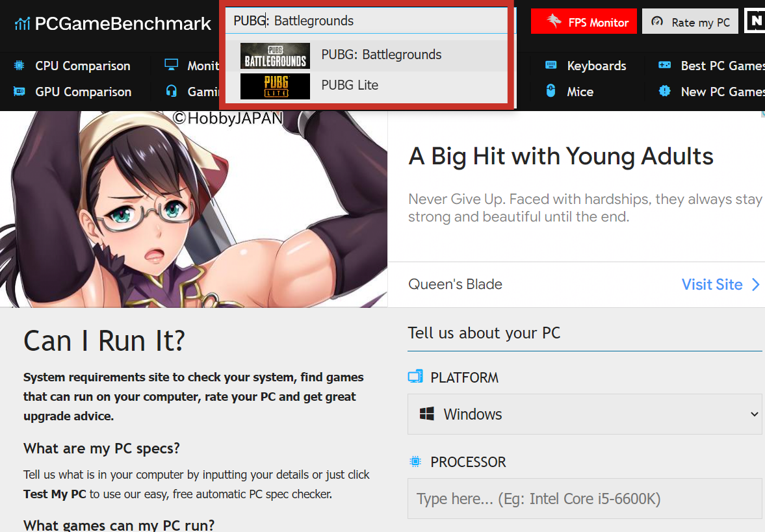Select the PUBG: Battlegrounds search suggestion

click(x=367, y=55)
